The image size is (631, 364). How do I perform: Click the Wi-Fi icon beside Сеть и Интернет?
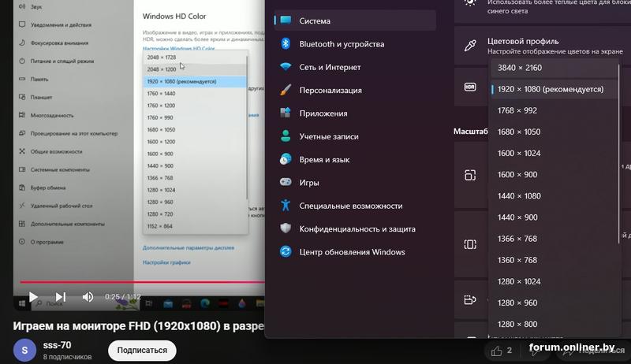pos(286,67)
